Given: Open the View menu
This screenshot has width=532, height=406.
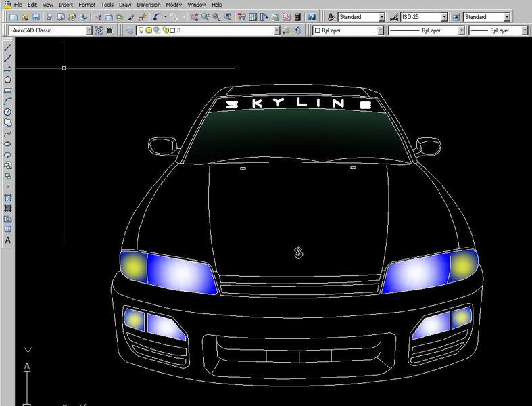Looking at the screenshot, I should tap(48, 5).
